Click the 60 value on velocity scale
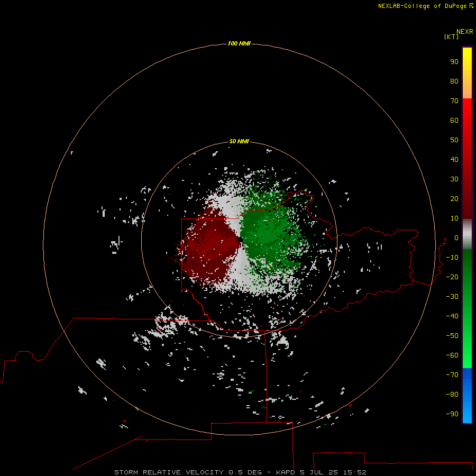The height and width of the screenshot is (476, 476). [x=454, y=121]
